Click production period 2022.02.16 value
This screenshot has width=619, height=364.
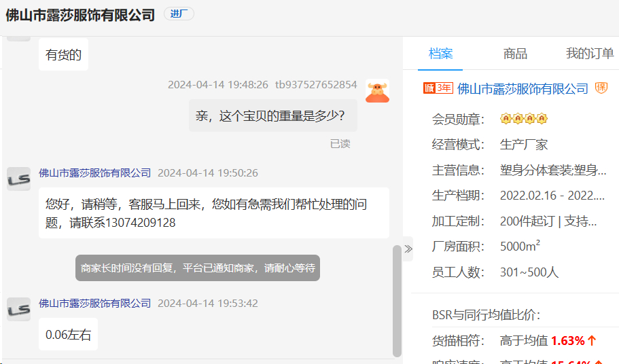pos(552,196)
